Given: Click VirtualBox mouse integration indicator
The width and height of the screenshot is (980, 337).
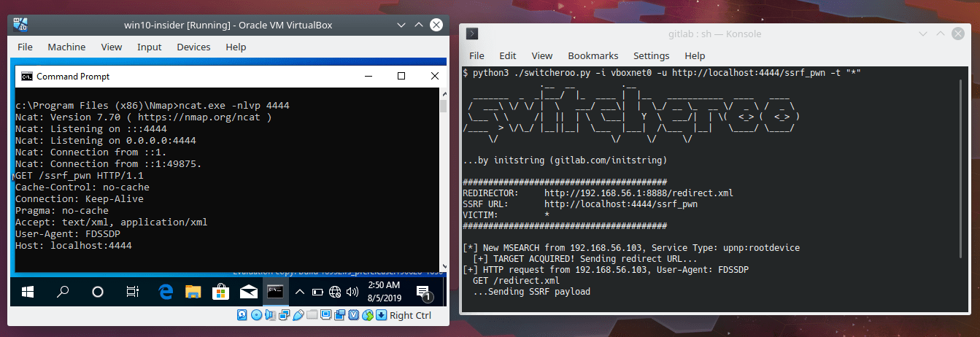Looking at the screenshot, I should (x=368, y=315).
